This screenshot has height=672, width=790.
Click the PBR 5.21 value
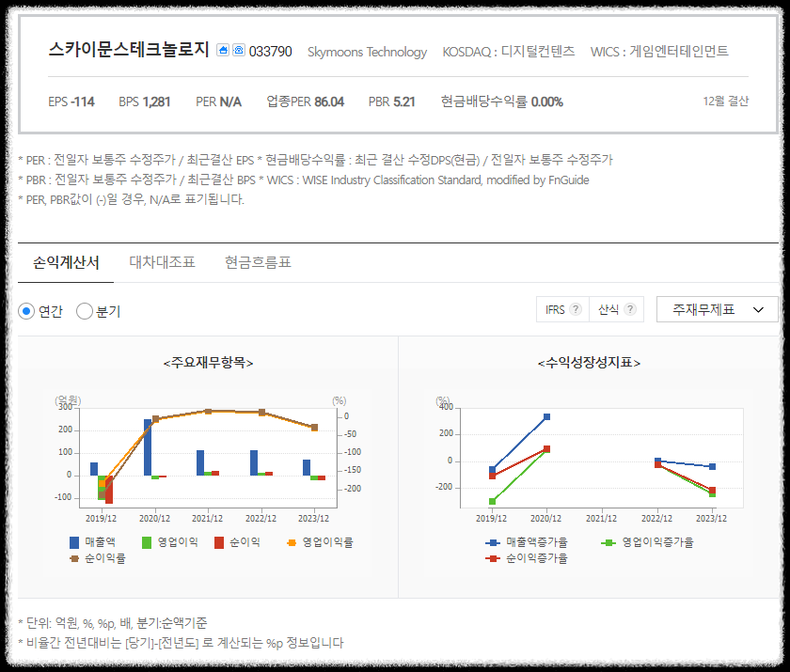391,102
